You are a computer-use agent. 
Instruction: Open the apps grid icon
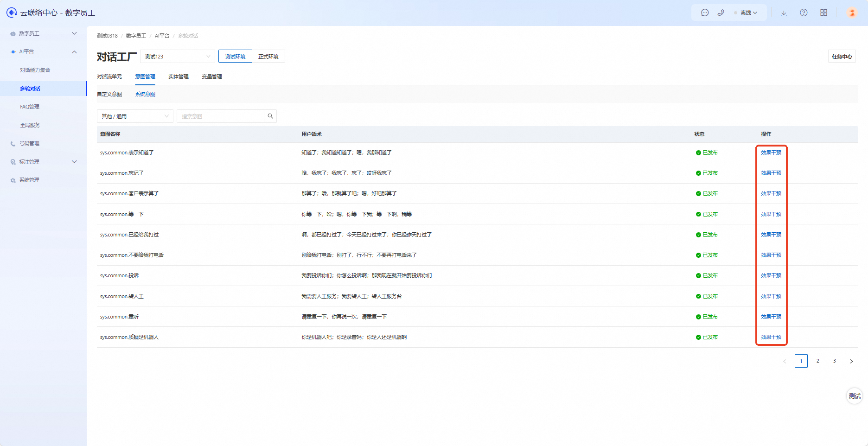(823, 13)
